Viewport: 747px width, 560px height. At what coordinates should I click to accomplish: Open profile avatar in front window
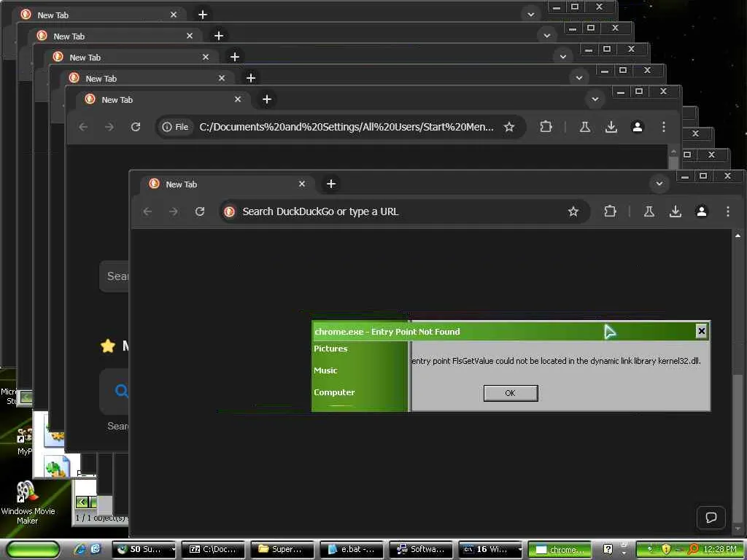[701, 211]
